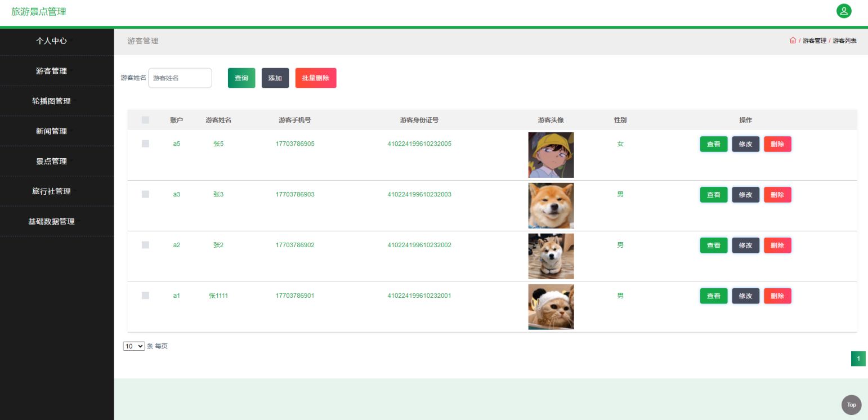
Task: Click the green 查询 button
Action: click(241, 78)
